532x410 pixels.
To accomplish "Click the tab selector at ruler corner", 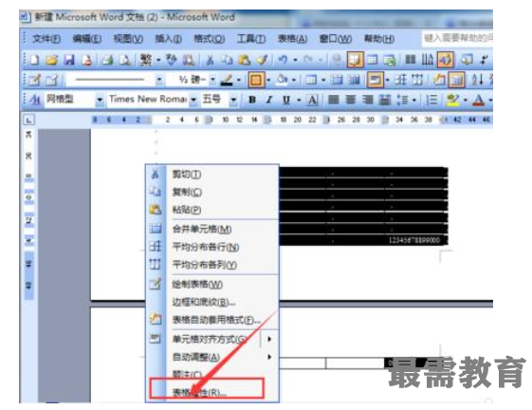I will 28,120.
